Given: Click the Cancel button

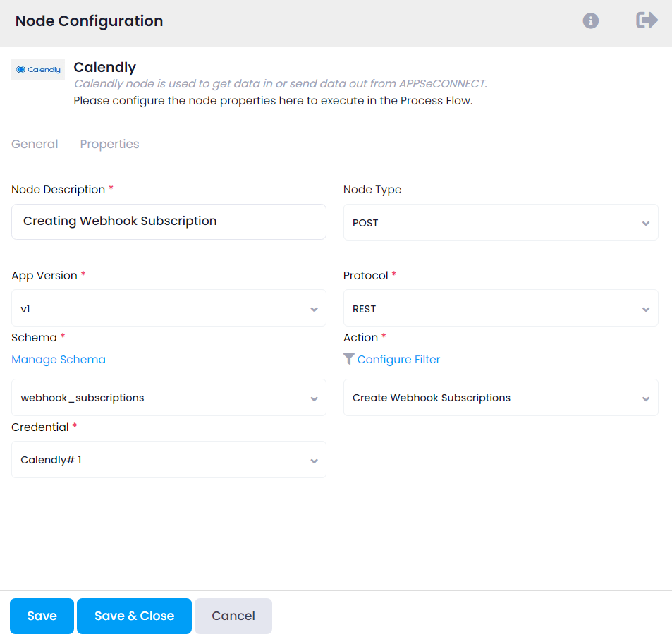Looking at the screenshot, I should (x=233, y=616).
